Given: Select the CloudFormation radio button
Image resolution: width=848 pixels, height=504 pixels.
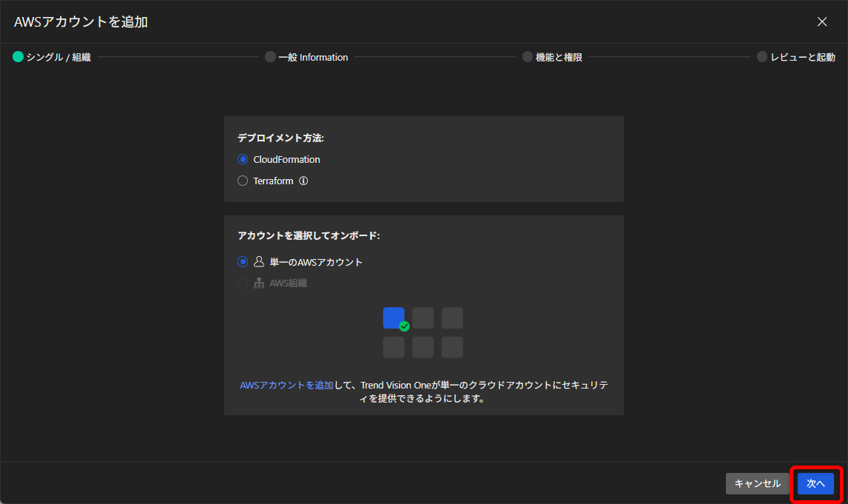Looking at the screenshot, I should (x=243, y=159).
